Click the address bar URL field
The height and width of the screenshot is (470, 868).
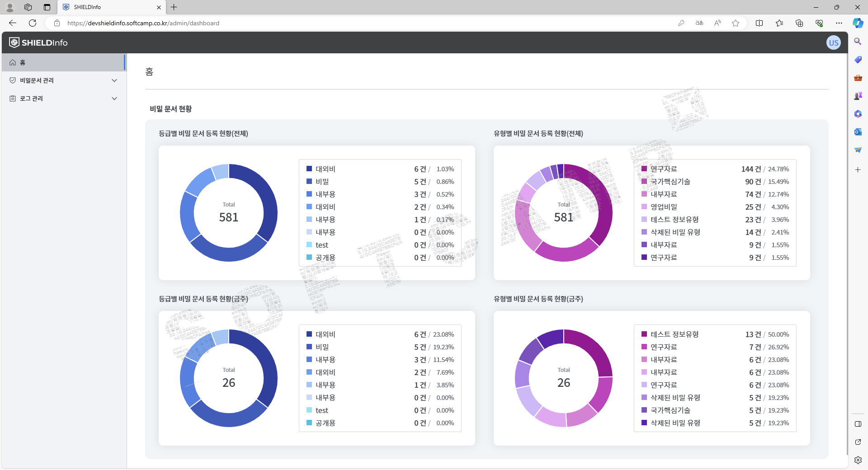(362, 23)
